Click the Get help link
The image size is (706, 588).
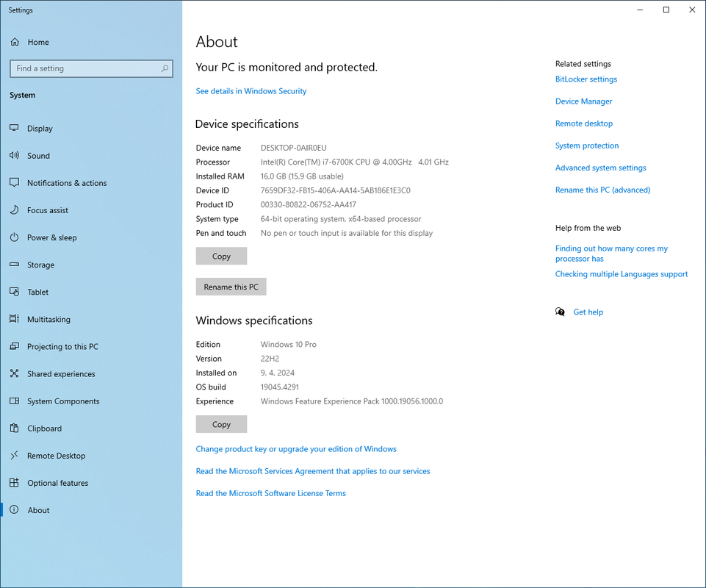(x=588, y=312)
